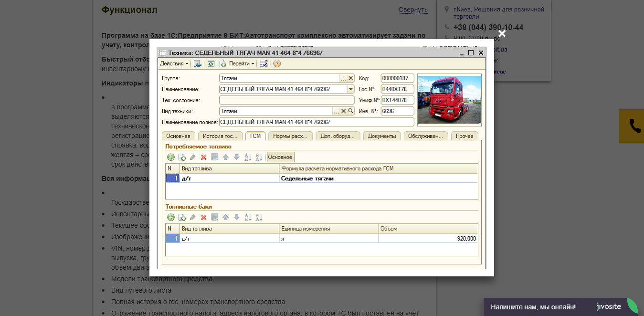
Task: Click the refresh icon in the top toolbar
Action: point(211,63)
